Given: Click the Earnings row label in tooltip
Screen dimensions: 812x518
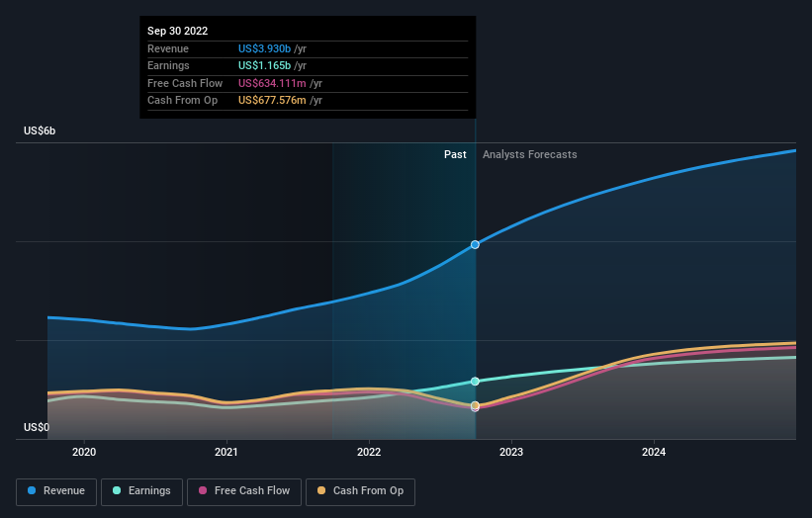Looking at the screenshot, I should tap(168, 65).
